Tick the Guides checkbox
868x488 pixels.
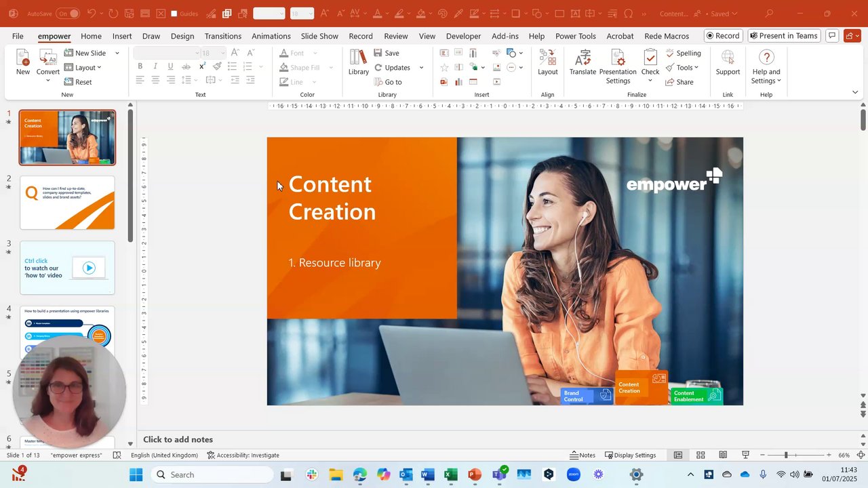point(174,14)
